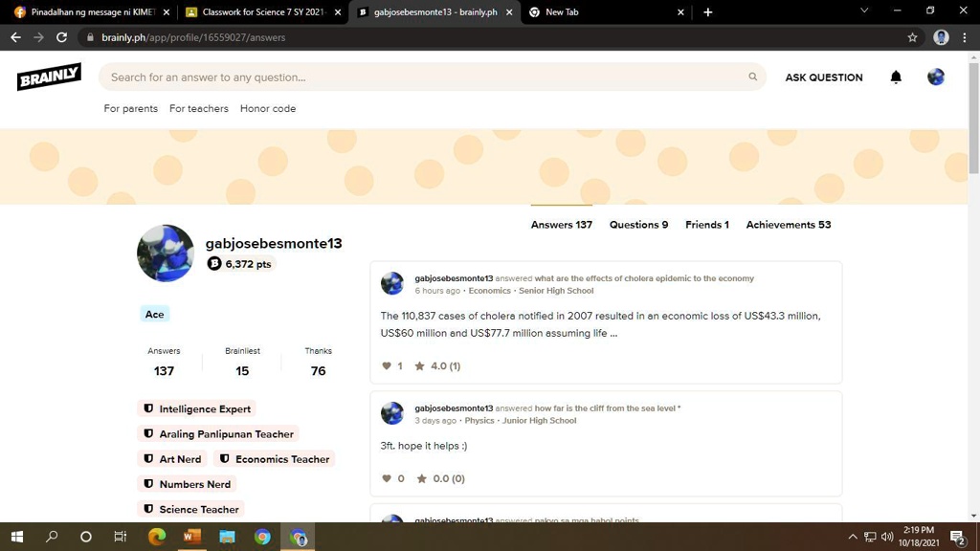Click the Intelligence Expert badge
The image size is (980, 551).
[x=197, y=408]
